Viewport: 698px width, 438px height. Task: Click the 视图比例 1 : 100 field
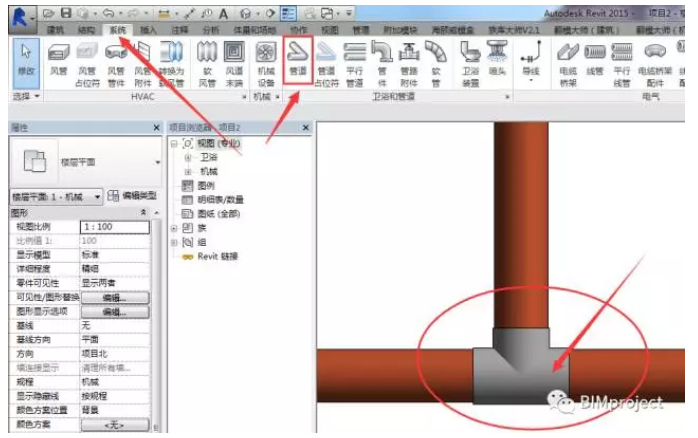point(115,227)
